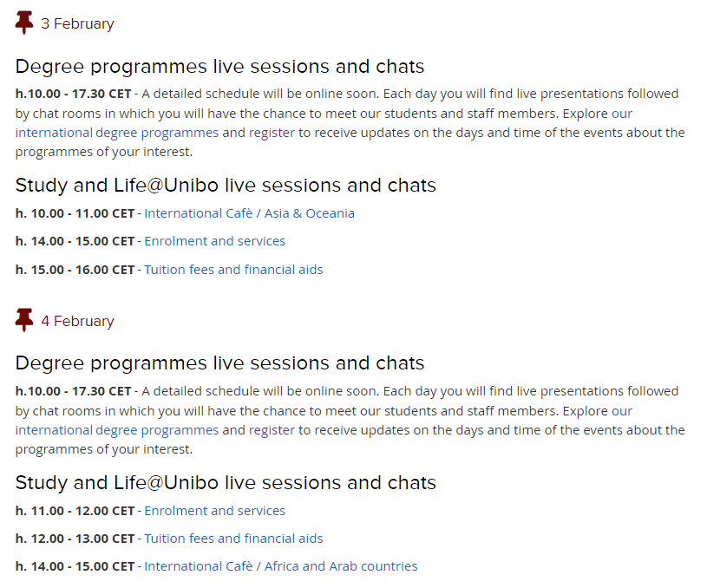Click second Degree programmes live sessions heading
Viewport: 707px width, 588px height.
click(220, 363)
